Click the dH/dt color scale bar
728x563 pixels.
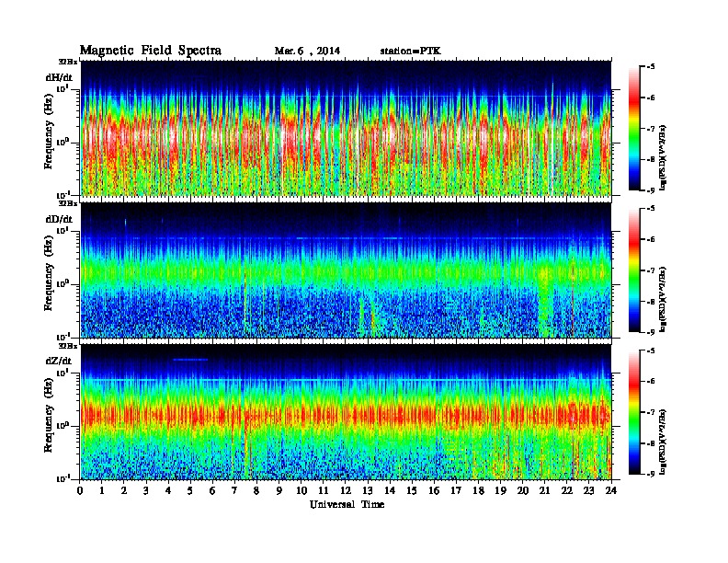point(634,128)
